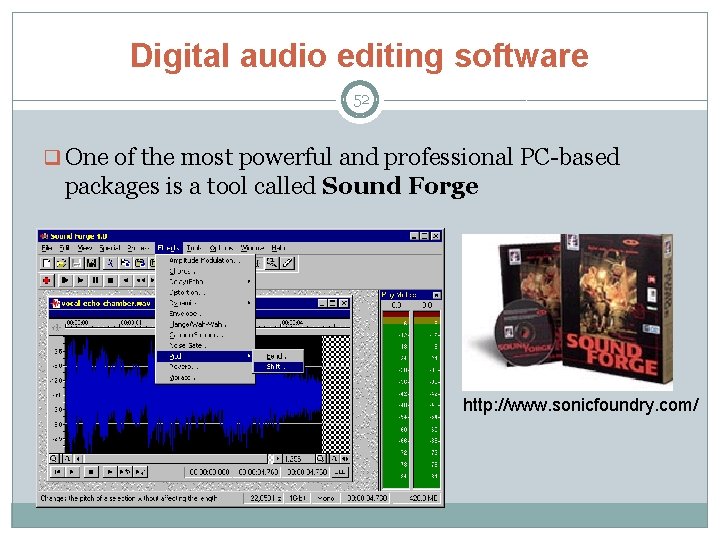720x540 pixels.
Task: Click the Stop transport button
Action: click(x=110, y=280)
